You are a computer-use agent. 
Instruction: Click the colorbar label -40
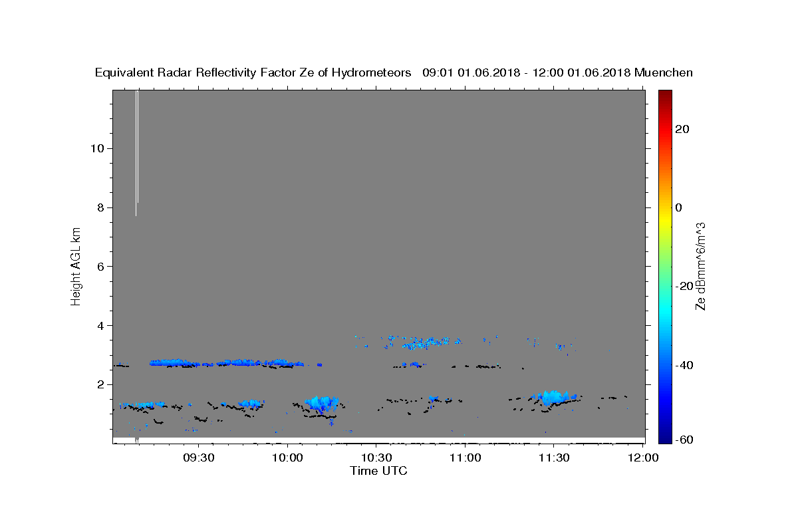click(x=684, y=365)
